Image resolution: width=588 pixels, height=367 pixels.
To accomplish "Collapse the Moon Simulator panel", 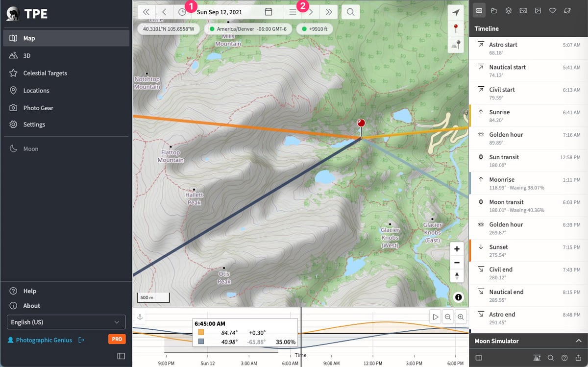I will [579, 341].
